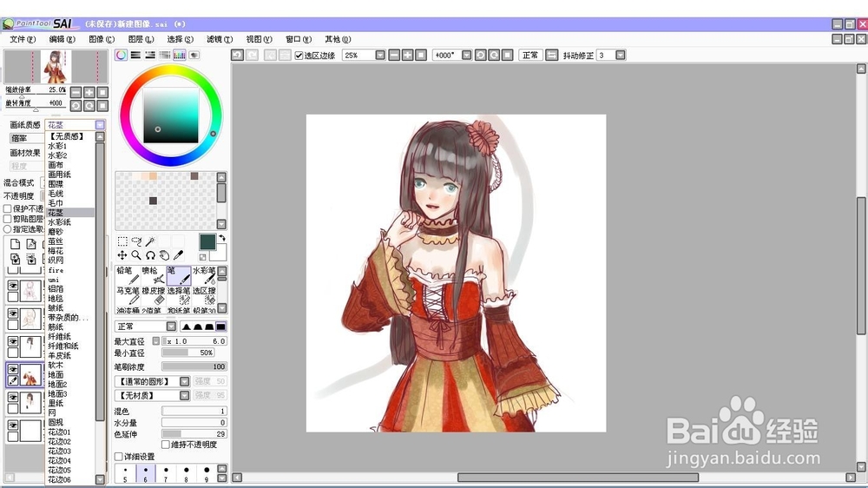Open the 其他 menu
Image resolution: width=868 pixels, height=488 pixels.
(x=338, y=39)
